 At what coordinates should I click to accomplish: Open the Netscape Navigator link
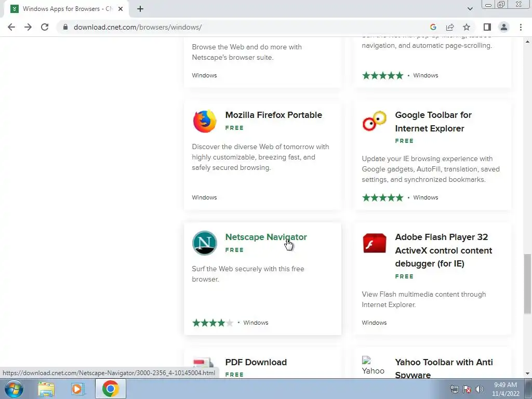pyautogui.click(x=266, y=237)
